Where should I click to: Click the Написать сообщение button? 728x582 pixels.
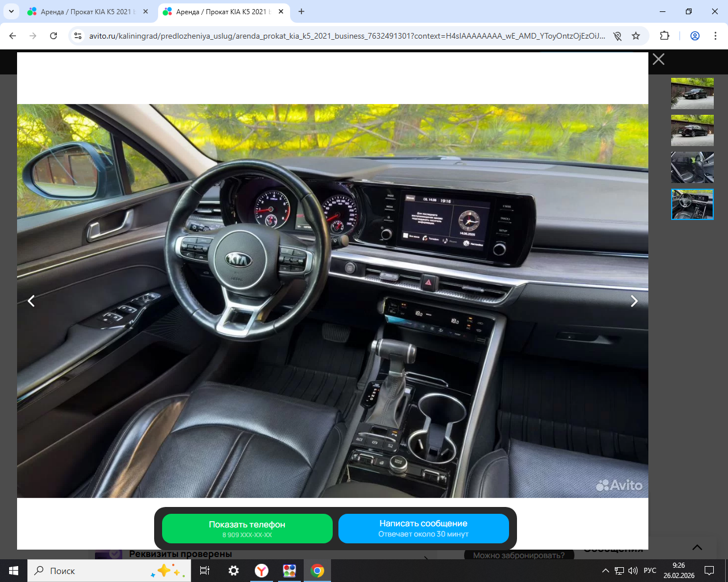(423, 529)
